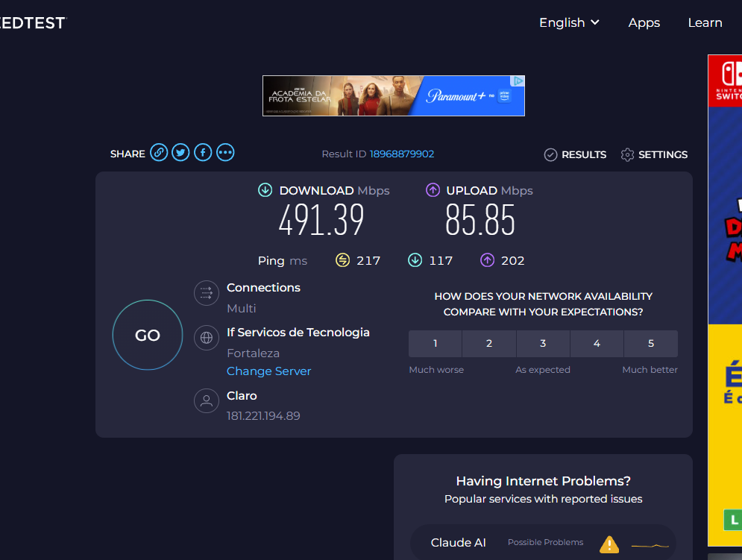
Task: Click the globe server icon
Action: 206,338
